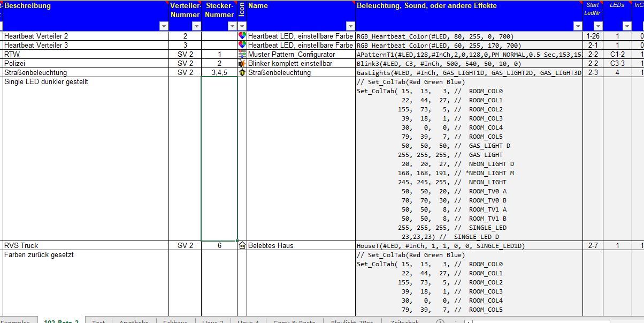Click the add new sheet plus icon
Image resolution: width=644 pixels, height=323 pixels.
(440, 322)
